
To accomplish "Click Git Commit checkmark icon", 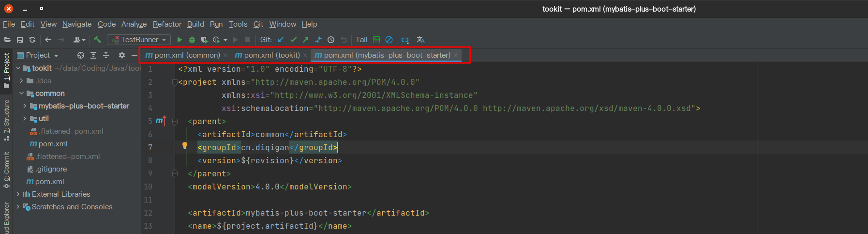I will coord(293,40).
